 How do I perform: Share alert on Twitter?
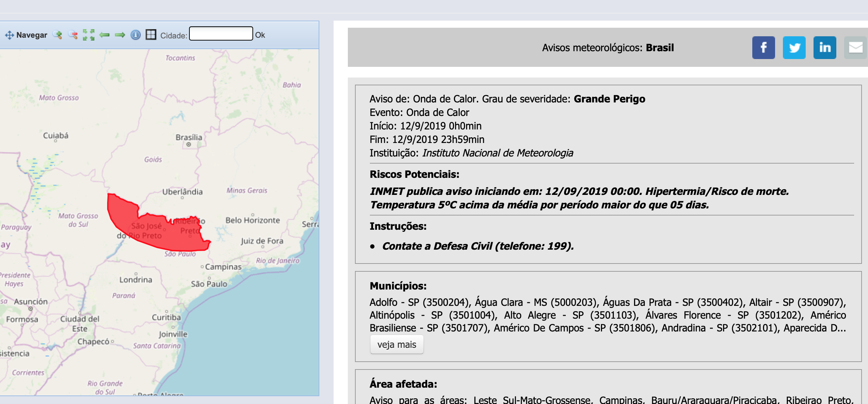coord(794,48)
